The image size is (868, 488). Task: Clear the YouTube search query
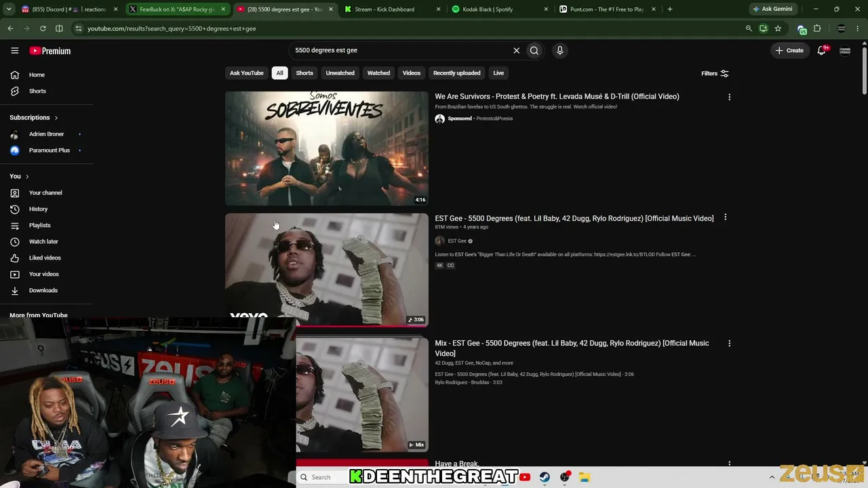coord(516,50)
